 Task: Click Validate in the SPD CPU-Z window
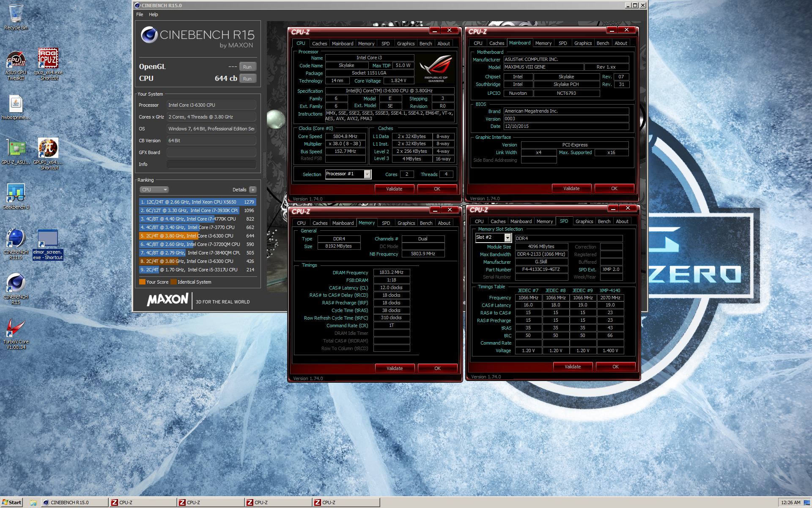click(x=573, y=367)
